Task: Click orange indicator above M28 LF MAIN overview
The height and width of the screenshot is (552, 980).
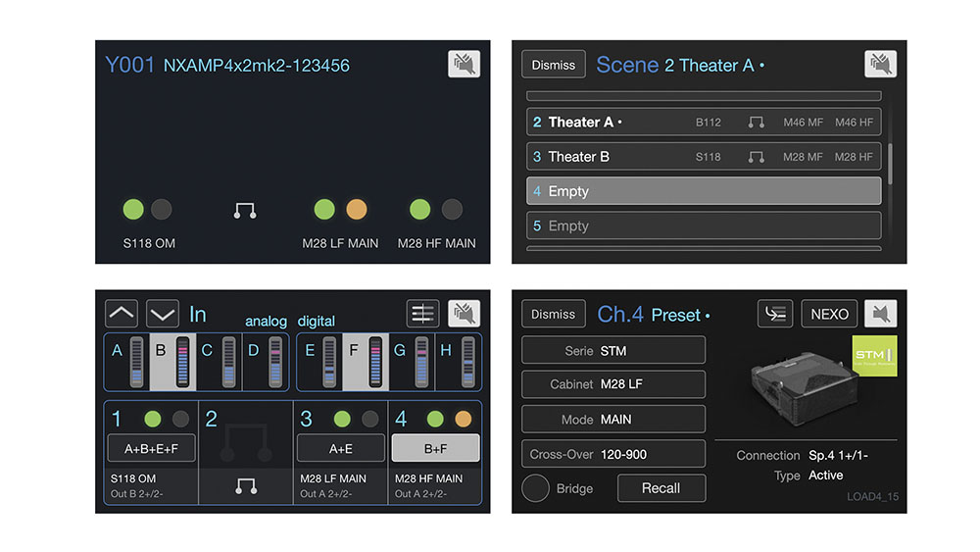Action: tap(357, 210)
